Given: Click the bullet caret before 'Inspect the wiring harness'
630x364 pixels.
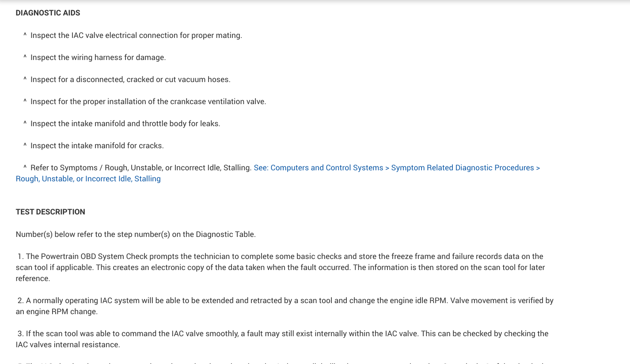Looking at the screenshot, I should (x=25, y=57).
